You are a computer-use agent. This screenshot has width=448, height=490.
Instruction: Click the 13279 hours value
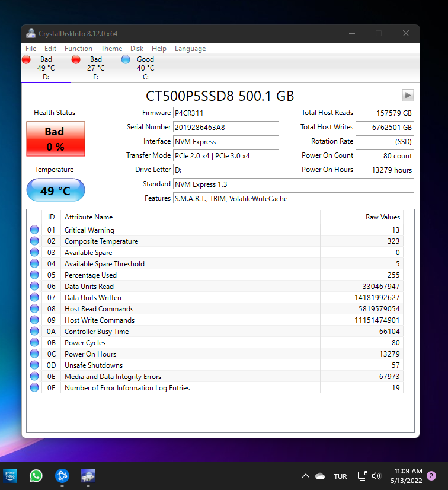[x=385, y=170]
